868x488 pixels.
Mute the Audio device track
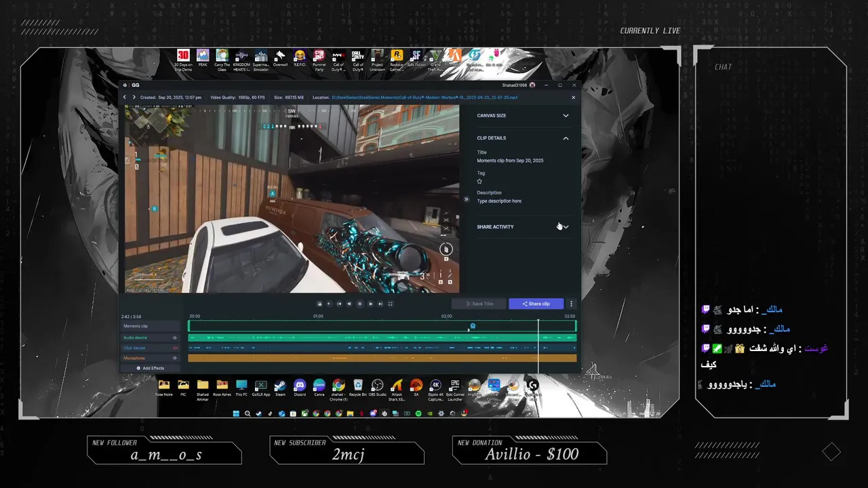click(175, 338)
